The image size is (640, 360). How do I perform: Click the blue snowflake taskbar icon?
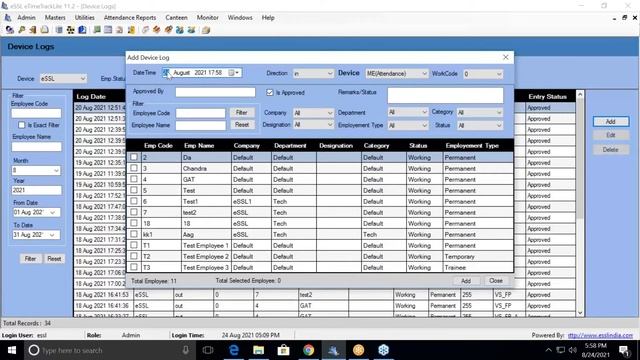[383, 350]
